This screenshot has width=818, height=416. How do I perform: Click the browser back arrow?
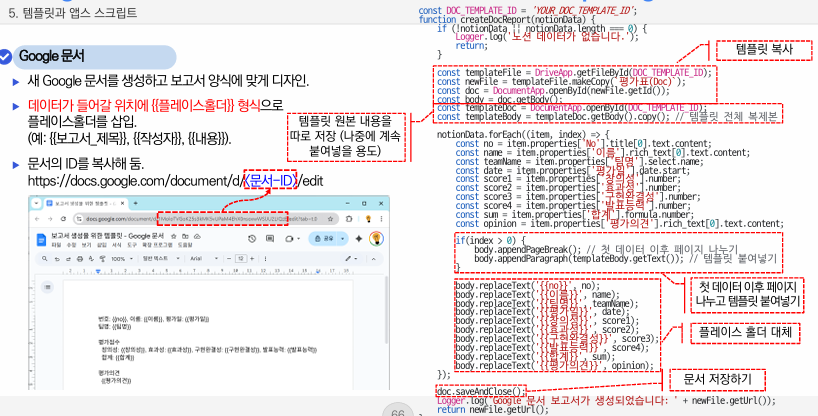pyautogui.click(x=37, y=219)
